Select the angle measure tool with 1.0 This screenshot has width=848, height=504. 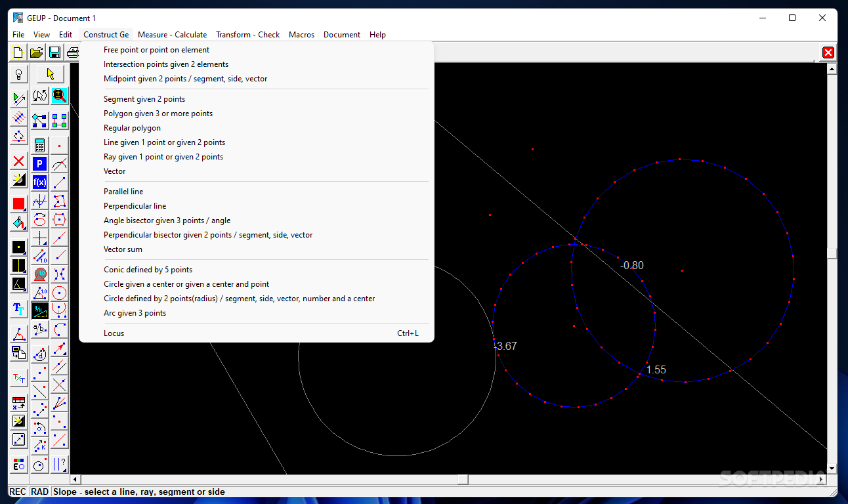point(39,293)
